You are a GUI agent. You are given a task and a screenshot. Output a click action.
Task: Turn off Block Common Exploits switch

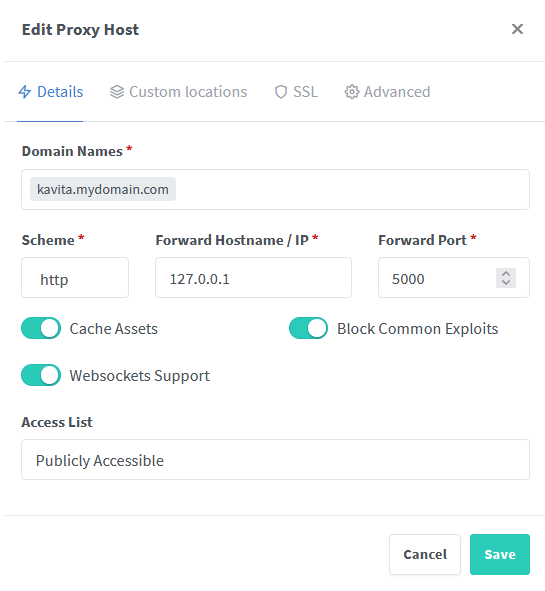tap(308, 328)
